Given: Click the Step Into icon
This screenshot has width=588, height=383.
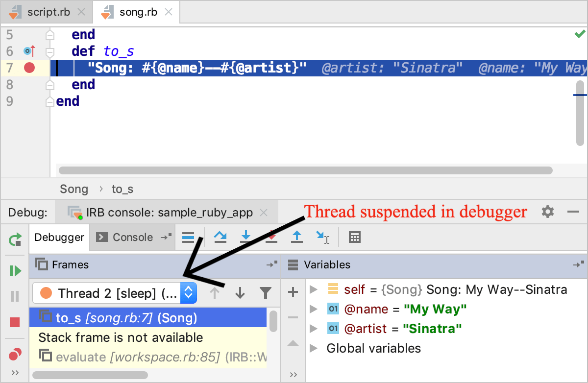Looking at the screenshot, I should click(x=246, y=238).
